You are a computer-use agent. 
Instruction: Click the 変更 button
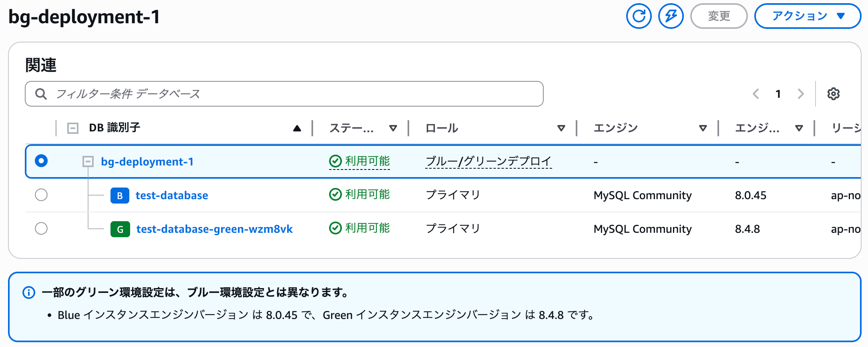coord(719,16)
